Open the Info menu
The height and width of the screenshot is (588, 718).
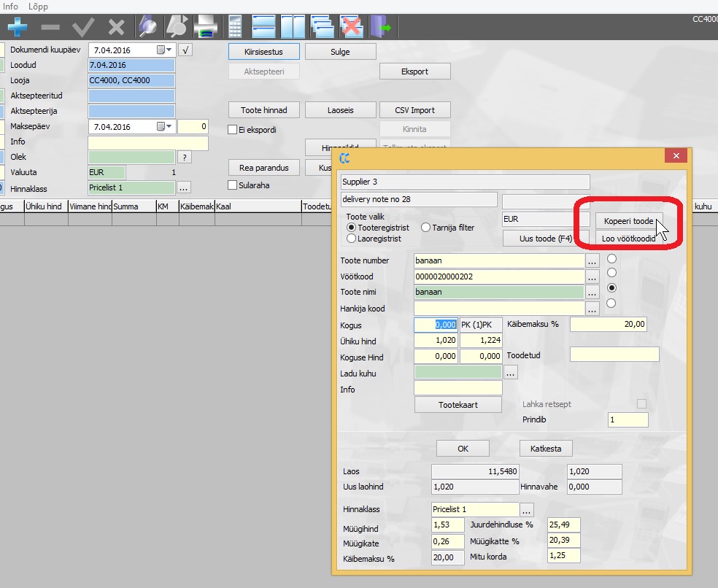(x=11, y=6)
